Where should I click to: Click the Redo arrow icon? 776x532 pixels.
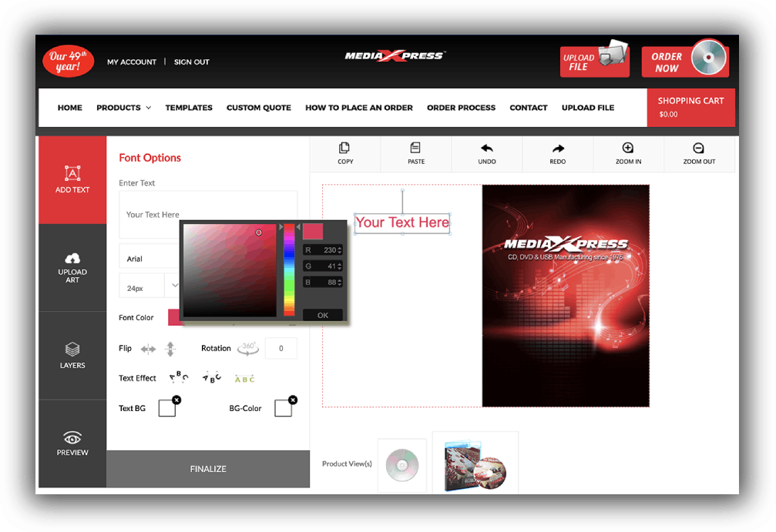[557, 149]
